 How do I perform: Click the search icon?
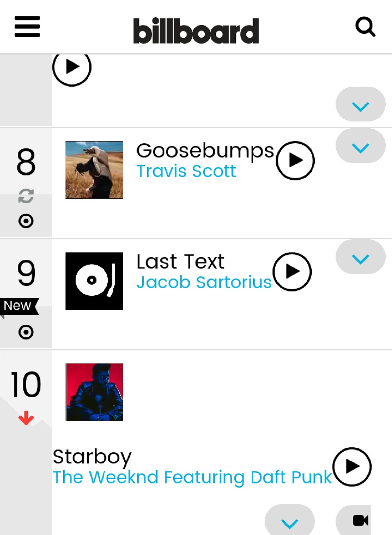pos(366,27)
